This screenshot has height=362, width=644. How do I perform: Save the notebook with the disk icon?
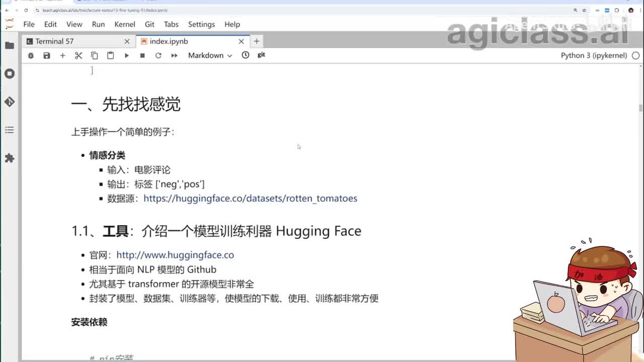coord(47,55)
